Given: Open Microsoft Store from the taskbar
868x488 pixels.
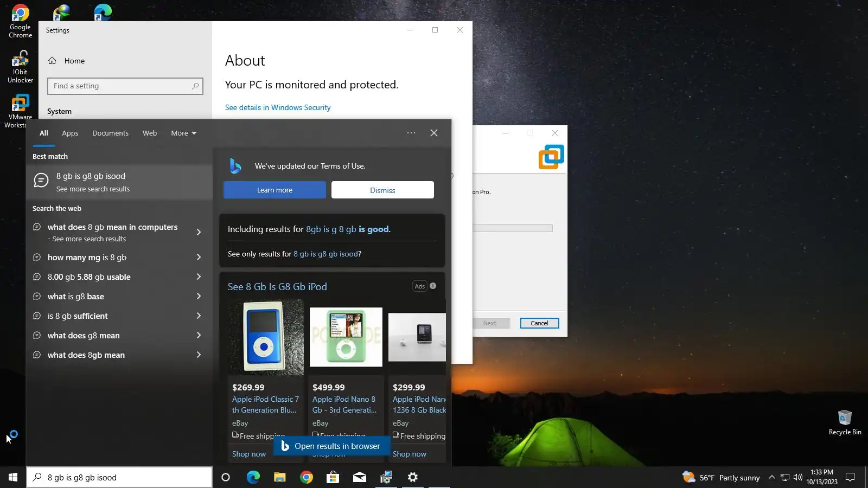Looking at the screenshot, I should click(x=333, y=477).
